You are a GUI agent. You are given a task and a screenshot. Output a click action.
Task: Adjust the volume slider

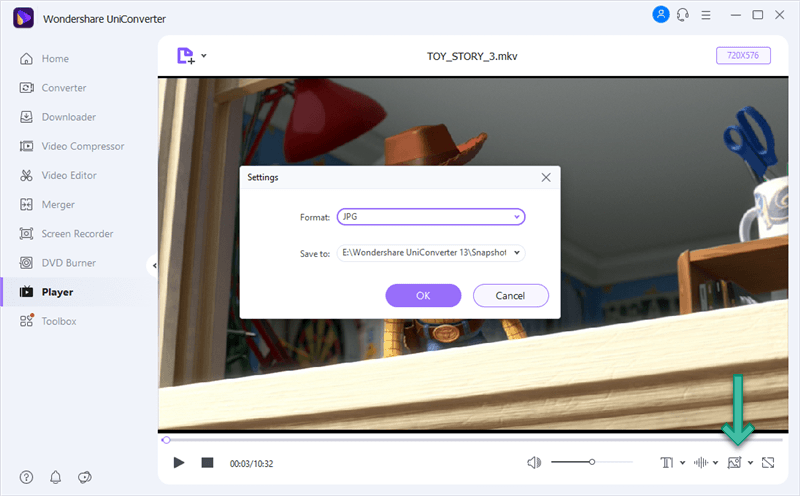[x=592, y=462]
